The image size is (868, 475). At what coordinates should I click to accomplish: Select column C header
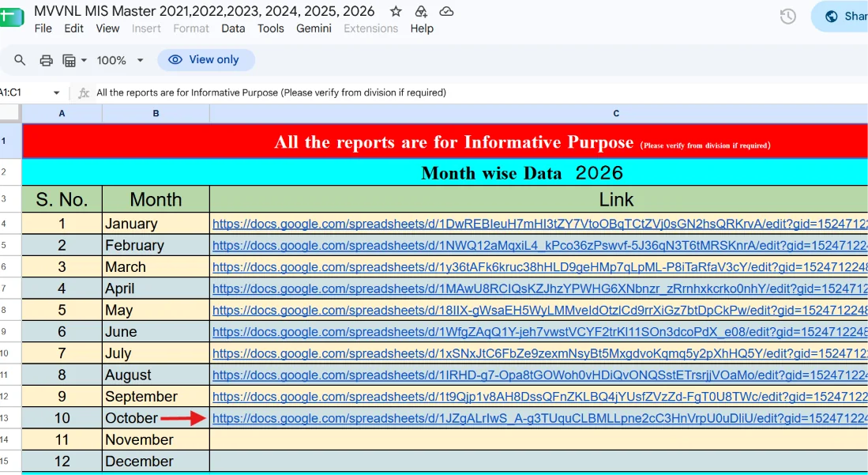tap(539, 113)
